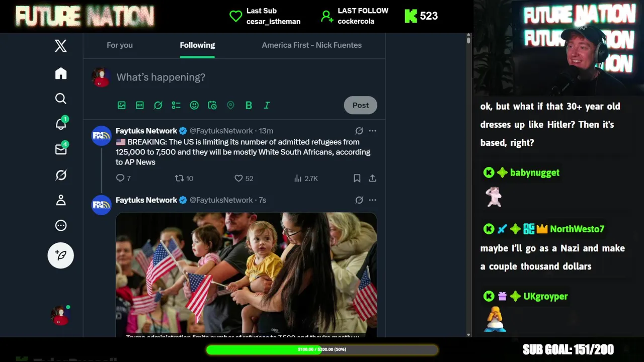Screen dimensions: 644x362
Task: Add a GIF in the composer
Action: click(140, 105)
